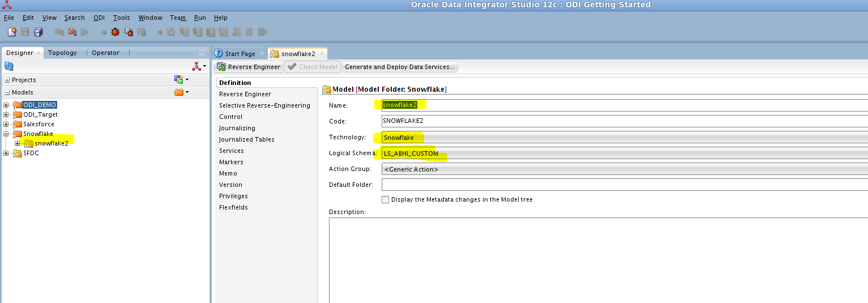Start debugging with the red ladybug icon
868x303 pixels.
[116, 32]
